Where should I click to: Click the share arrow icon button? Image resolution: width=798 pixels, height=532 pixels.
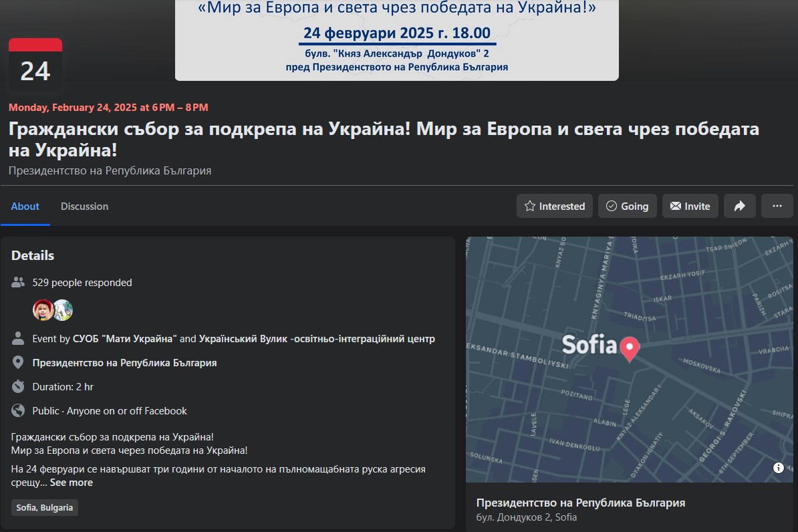coord(739,206)
